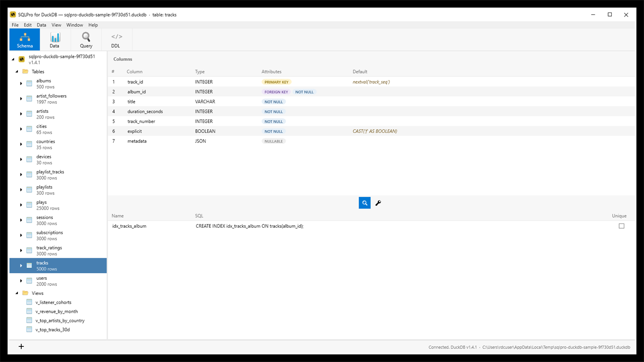Expand the artist_followers table node
Screen dimensions: 644x362
tap(21, 99)
